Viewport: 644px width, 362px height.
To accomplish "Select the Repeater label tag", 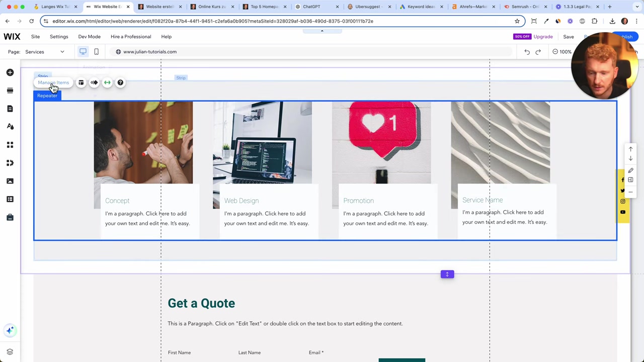I will pos(47,96).
